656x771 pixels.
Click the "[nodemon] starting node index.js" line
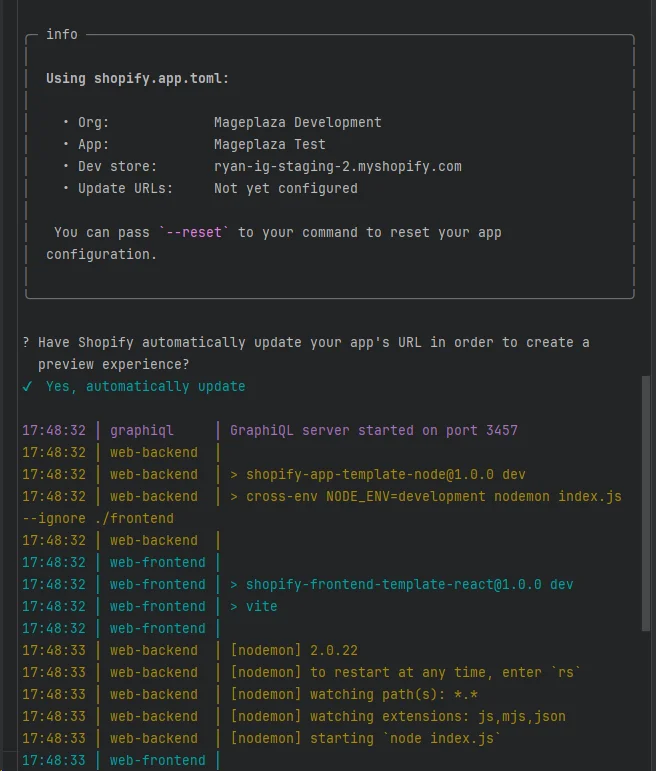tap(365, 738)
